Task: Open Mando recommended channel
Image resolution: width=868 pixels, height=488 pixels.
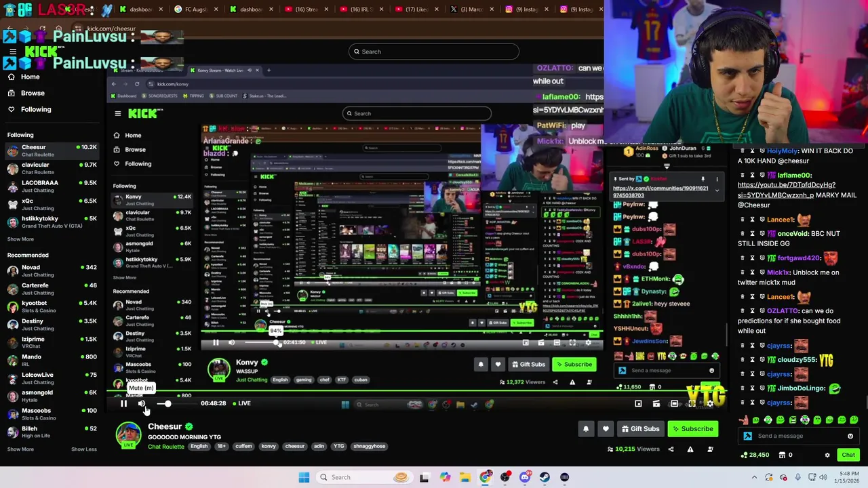Action: click(52, 360)
